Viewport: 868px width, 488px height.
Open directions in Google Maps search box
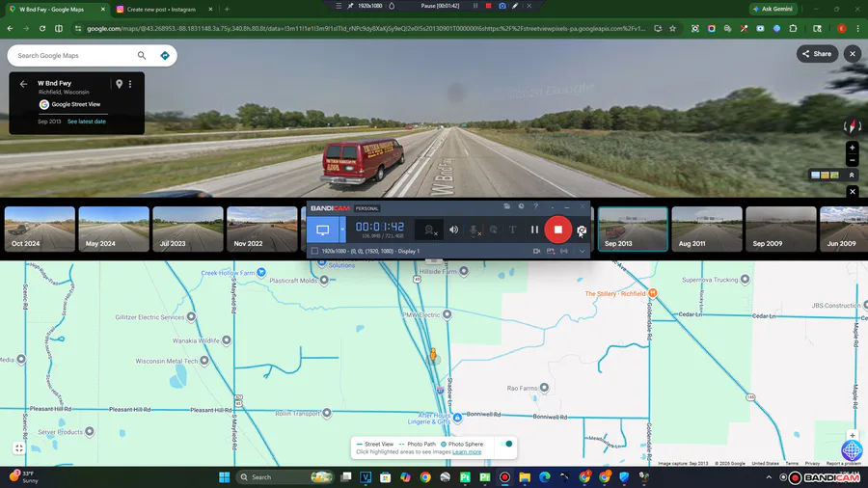pos(164,55)
